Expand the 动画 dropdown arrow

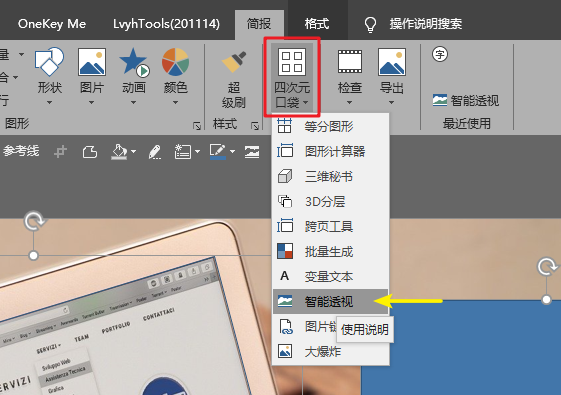[133, 103]
